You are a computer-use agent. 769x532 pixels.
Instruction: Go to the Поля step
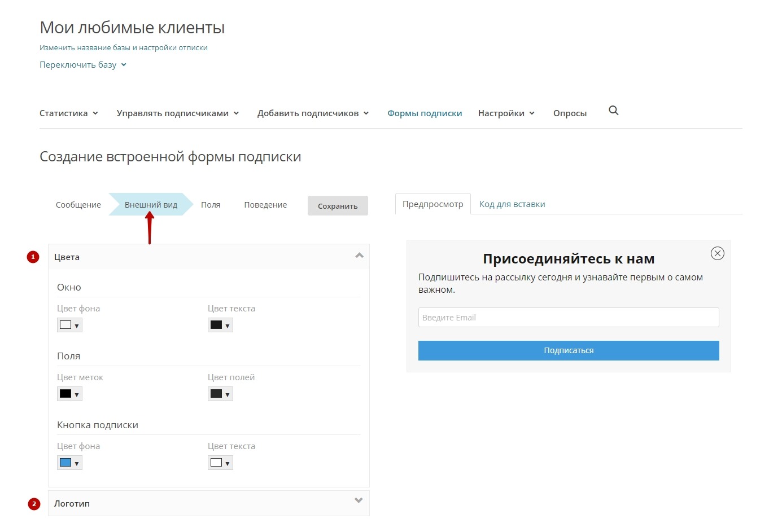click(x=211, y=205)
